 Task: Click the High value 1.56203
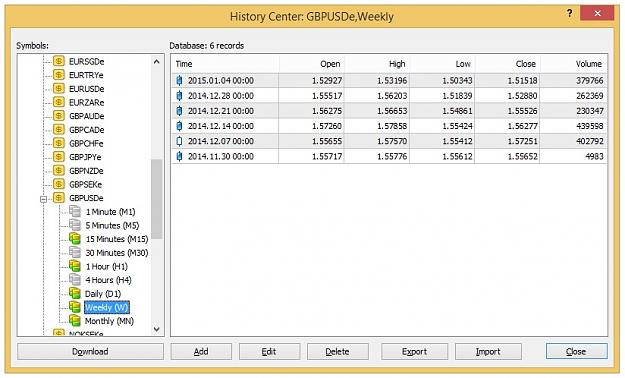[x=392, y=96]
